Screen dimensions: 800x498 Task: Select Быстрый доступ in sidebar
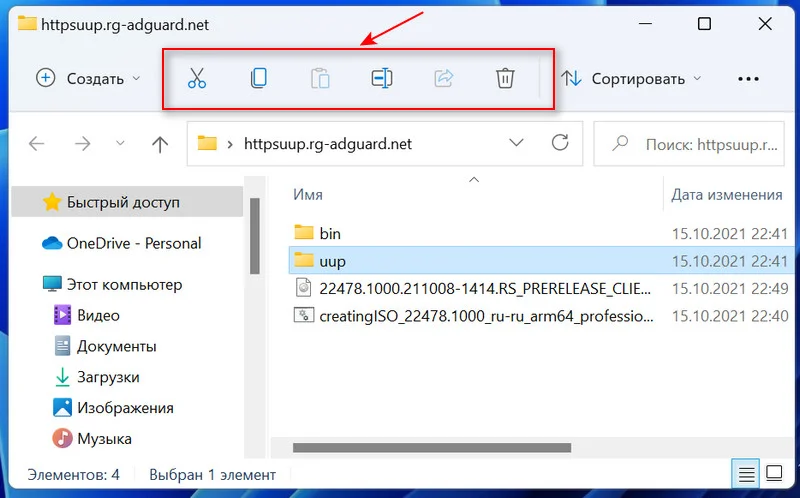point(127,202)
